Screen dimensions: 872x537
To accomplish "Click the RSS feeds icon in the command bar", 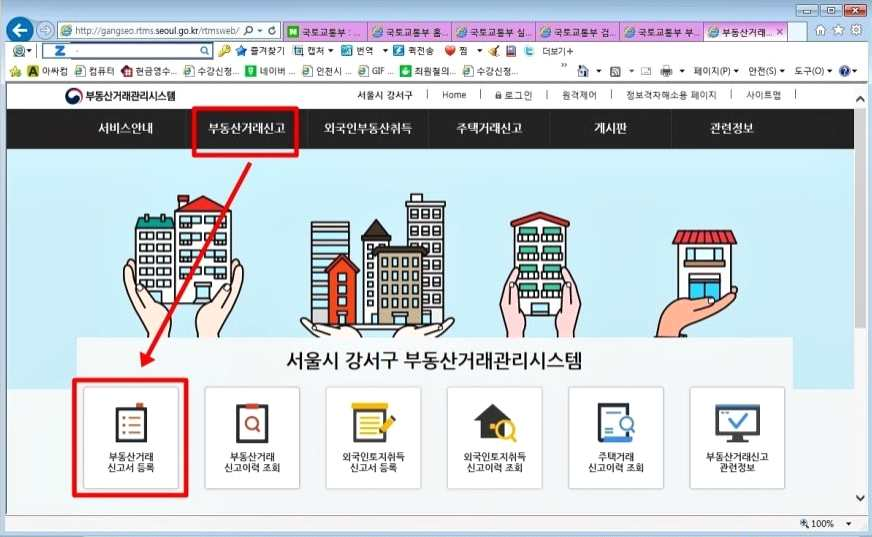I will (615, 71).
